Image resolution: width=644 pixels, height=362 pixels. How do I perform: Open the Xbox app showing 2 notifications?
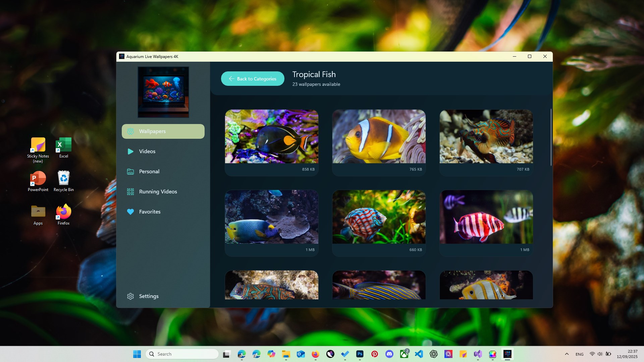click(x=405, y=354)
